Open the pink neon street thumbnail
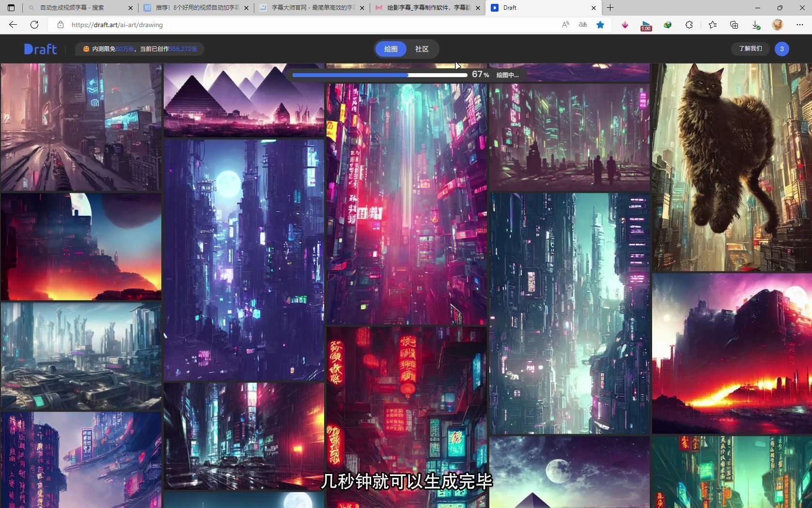The height and width of the screenshot is (508, 812). pos(406,204)
